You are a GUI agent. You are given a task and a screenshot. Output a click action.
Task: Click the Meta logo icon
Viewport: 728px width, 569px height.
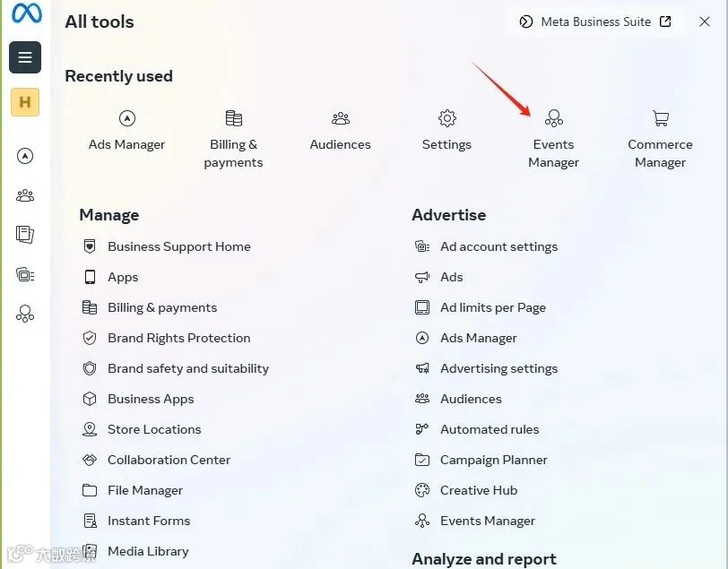26,14
